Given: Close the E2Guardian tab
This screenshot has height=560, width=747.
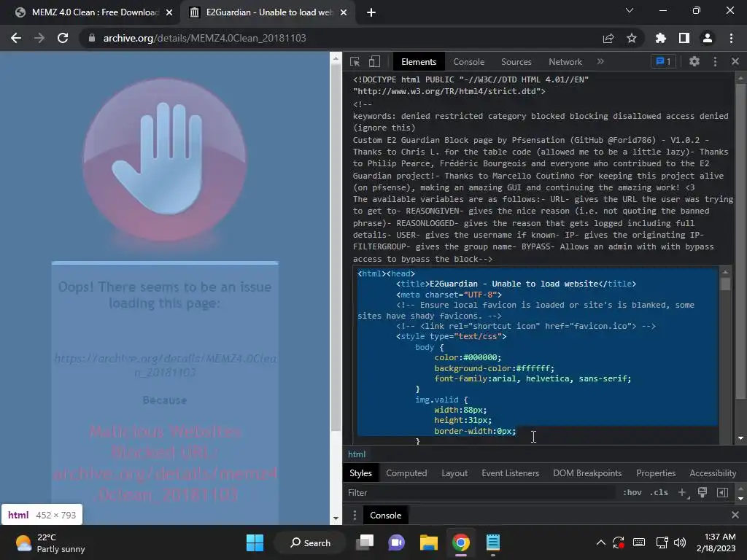Looking at the screenshot, I should (344, 12).
